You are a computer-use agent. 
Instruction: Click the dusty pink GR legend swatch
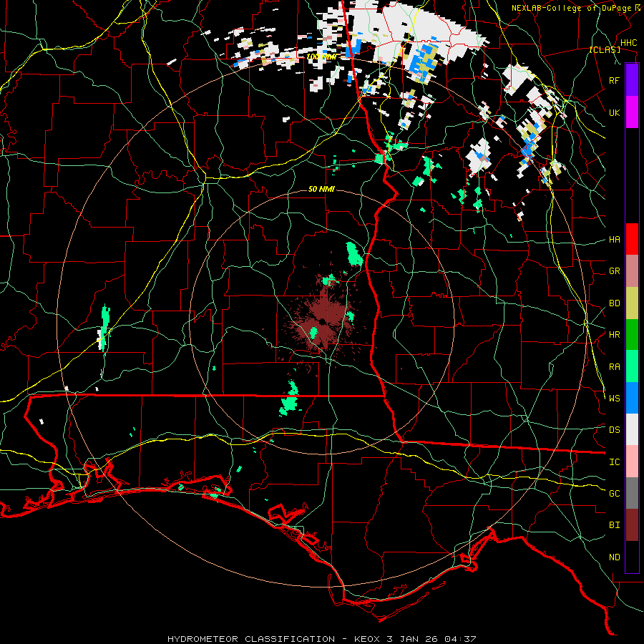click(x=632, y=270)
